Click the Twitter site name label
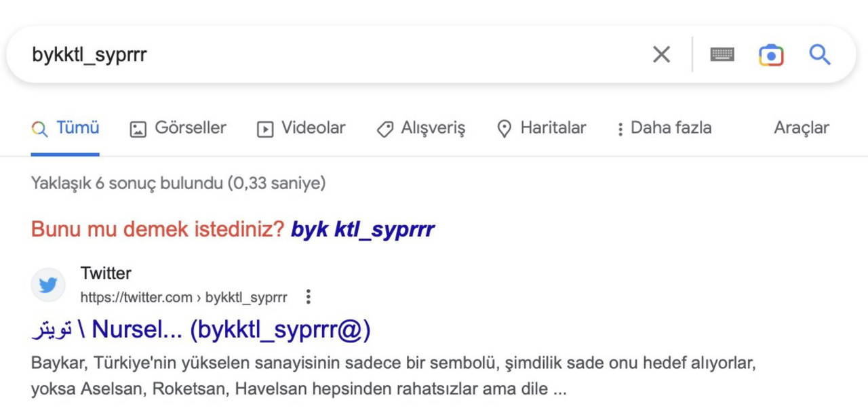This screenshot has width=868, height=417. point(106,273)
